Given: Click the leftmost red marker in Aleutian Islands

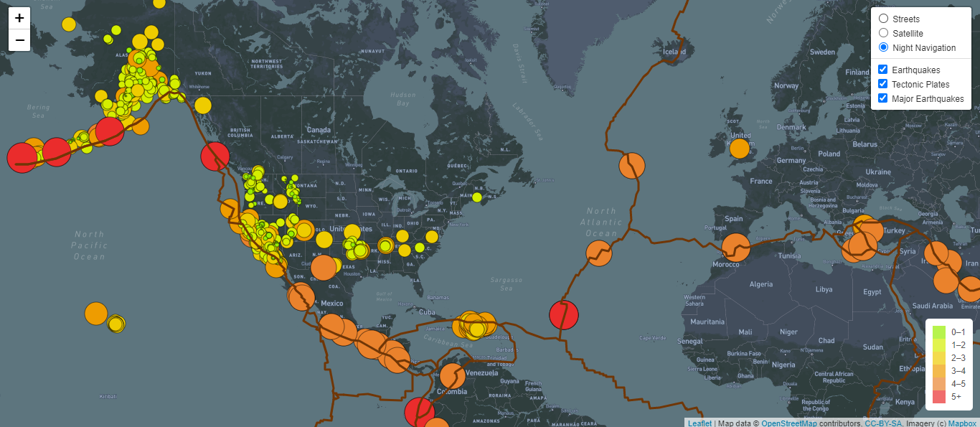Looking at the screenshot, I should pyautogui.click(x=22, y=157).
